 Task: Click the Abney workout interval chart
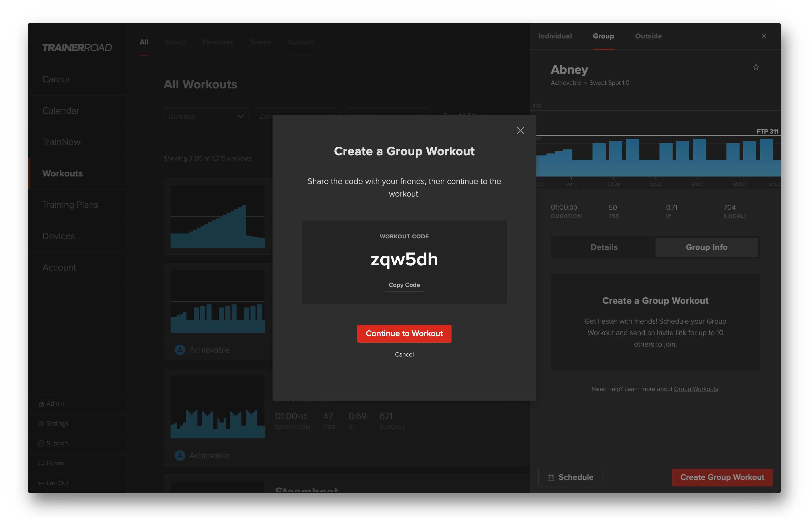(x=658, y=158)
